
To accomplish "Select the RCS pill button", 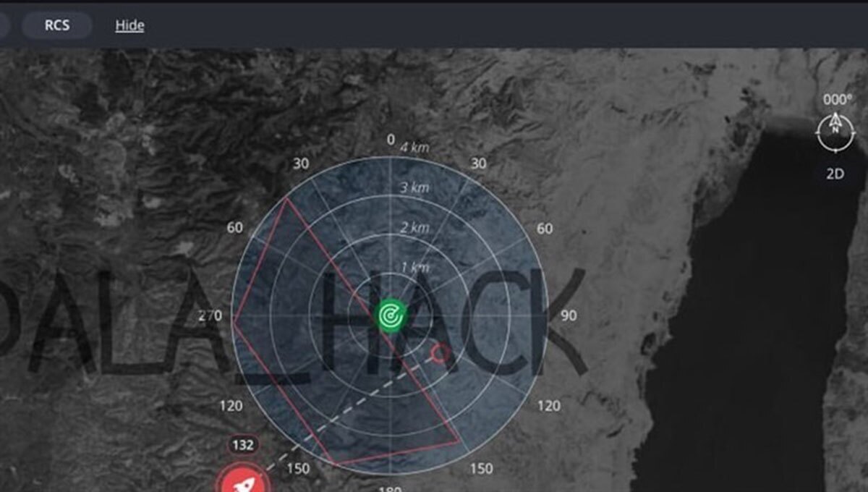I will [56, 25].
